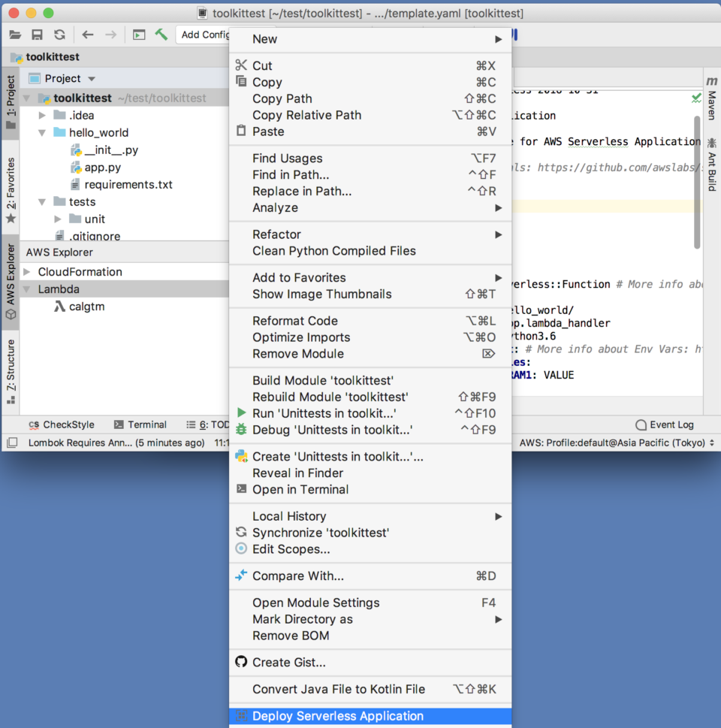Select Optimize Imports menu item

370,337
